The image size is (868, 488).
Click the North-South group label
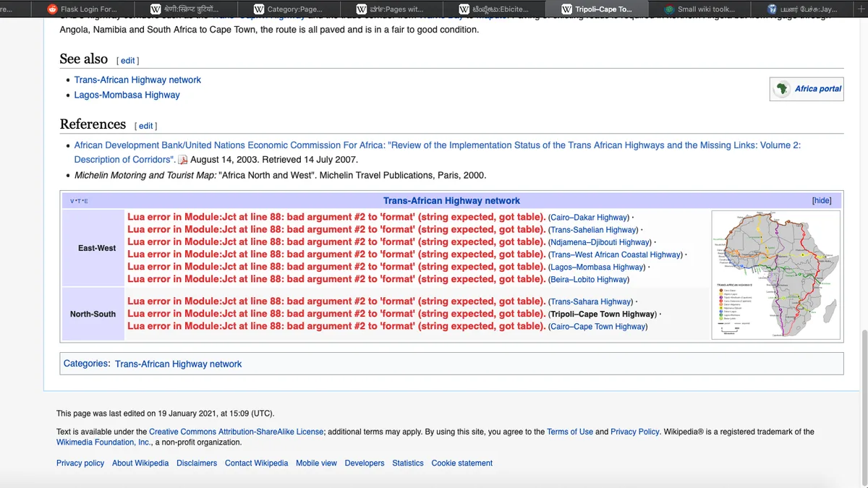93,314
